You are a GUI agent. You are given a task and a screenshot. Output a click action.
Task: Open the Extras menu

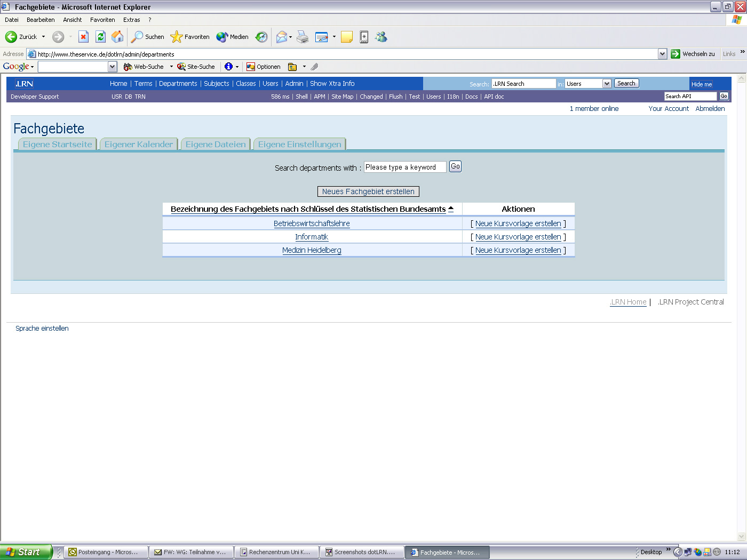(131, 20)
